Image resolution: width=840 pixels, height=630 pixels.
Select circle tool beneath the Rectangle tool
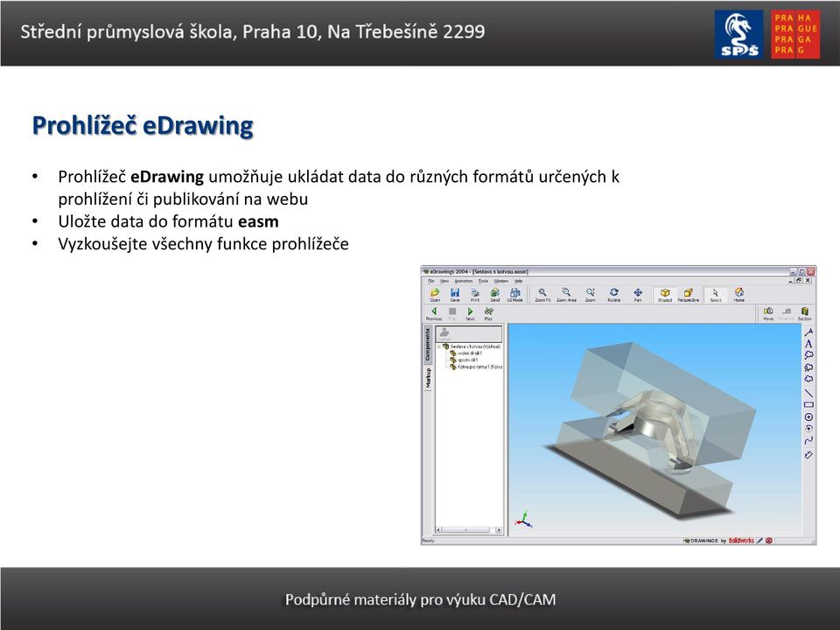coord(808,416)
